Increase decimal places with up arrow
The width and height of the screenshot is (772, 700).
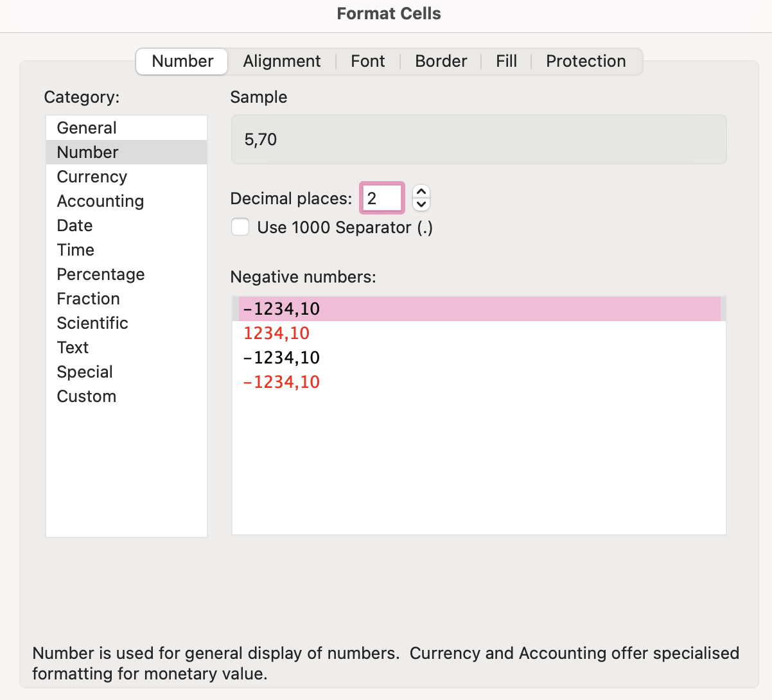pyautogui.click(x=421, y=191)
